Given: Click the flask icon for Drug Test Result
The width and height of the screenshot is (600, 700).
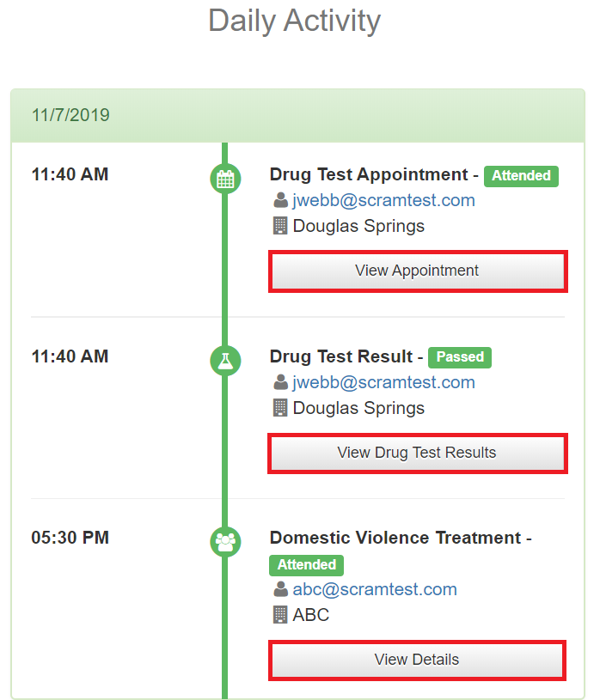Looking at the screenshot, I should pos(225,360).
